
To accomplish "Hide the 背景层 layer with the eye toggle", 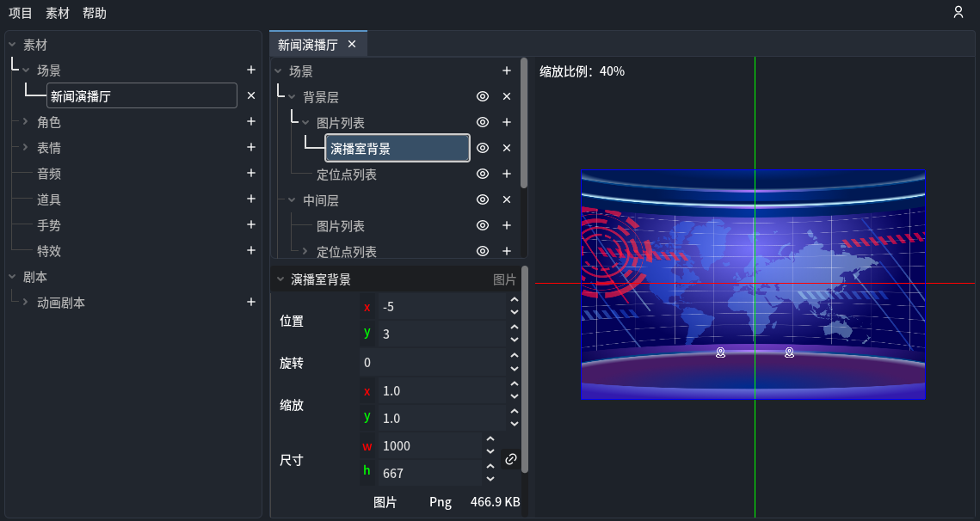I will pos(482,96).
